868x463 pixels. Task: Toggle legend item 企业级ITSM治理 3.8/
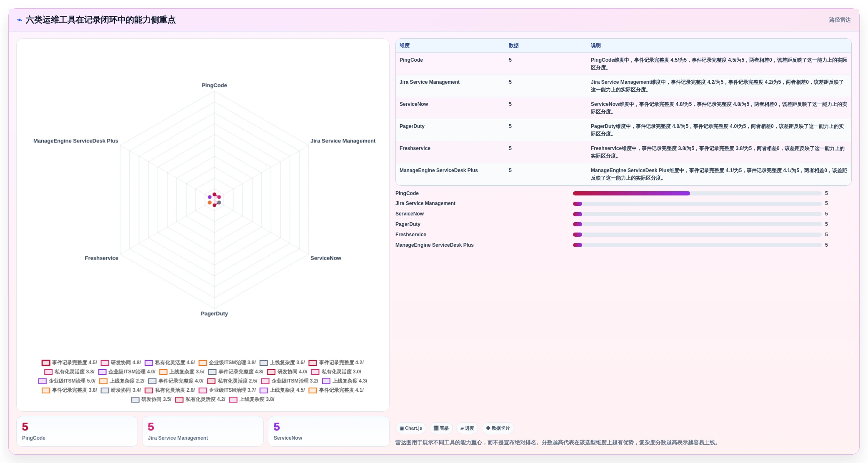pyautogui.click(x=227, y=363)
